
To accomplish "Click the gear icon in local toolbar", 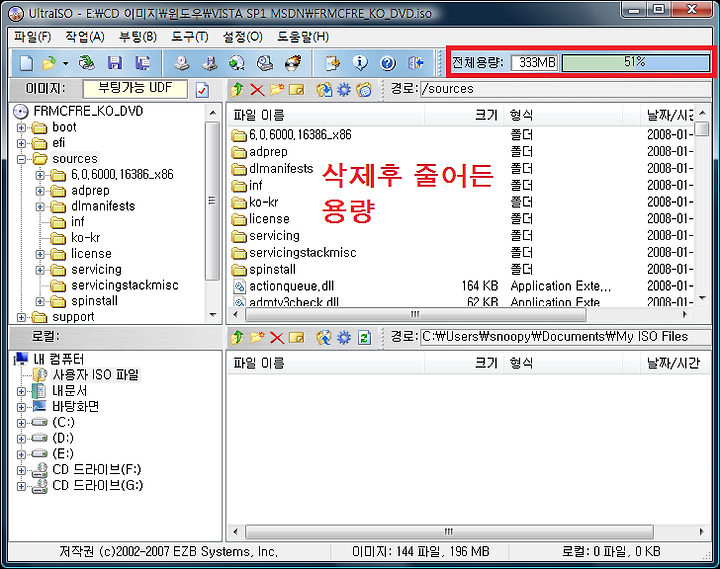I will (x=344, y=338).
